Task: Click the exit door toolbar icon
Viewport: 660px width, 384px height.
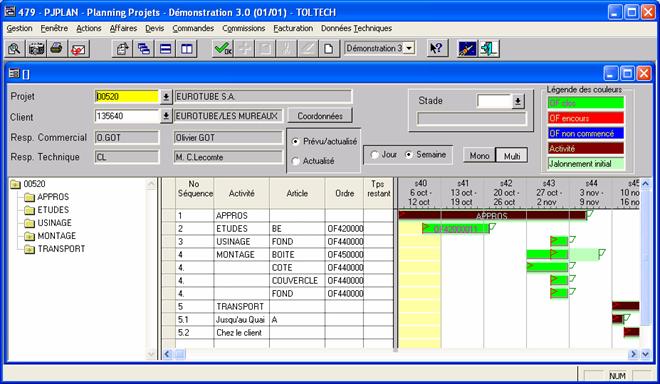Action: (489, 49)
